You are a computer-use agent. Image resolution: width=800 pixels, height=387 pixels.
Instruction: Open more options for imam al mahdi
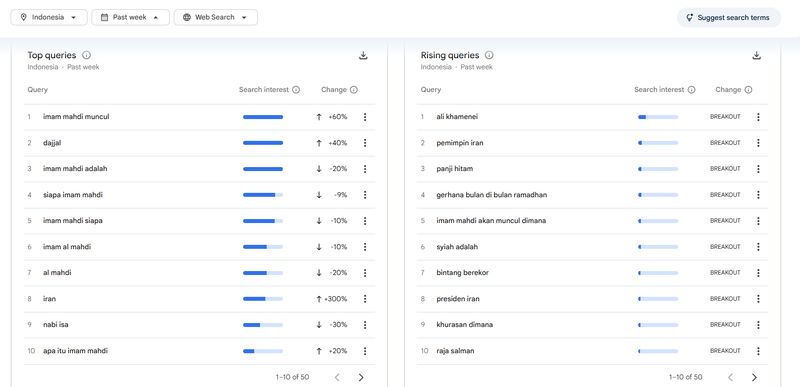pos(365,247)
